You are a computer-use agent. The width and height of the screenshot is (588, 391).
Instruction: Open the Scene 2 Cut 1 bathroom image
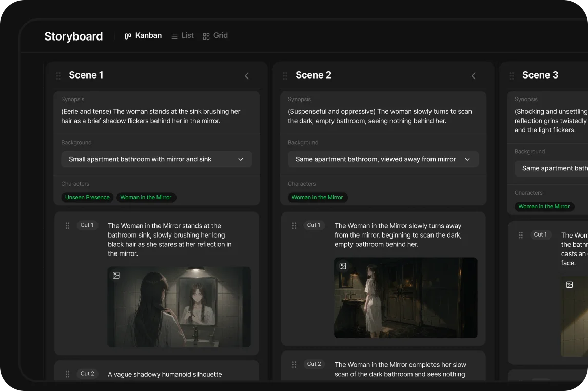coord(406,298)
